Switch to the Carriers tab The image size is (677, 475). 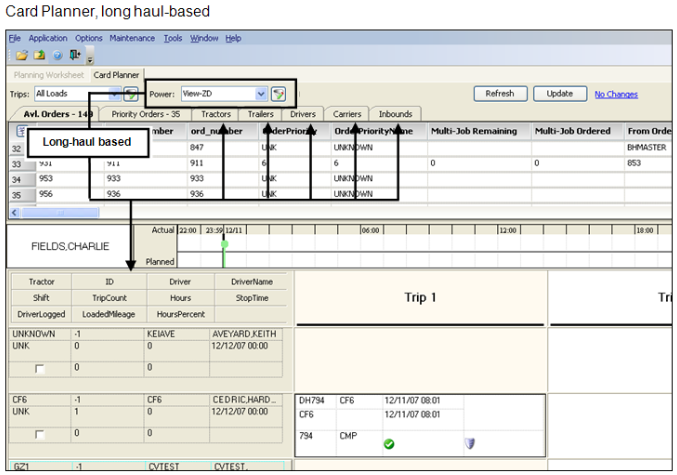347,114
